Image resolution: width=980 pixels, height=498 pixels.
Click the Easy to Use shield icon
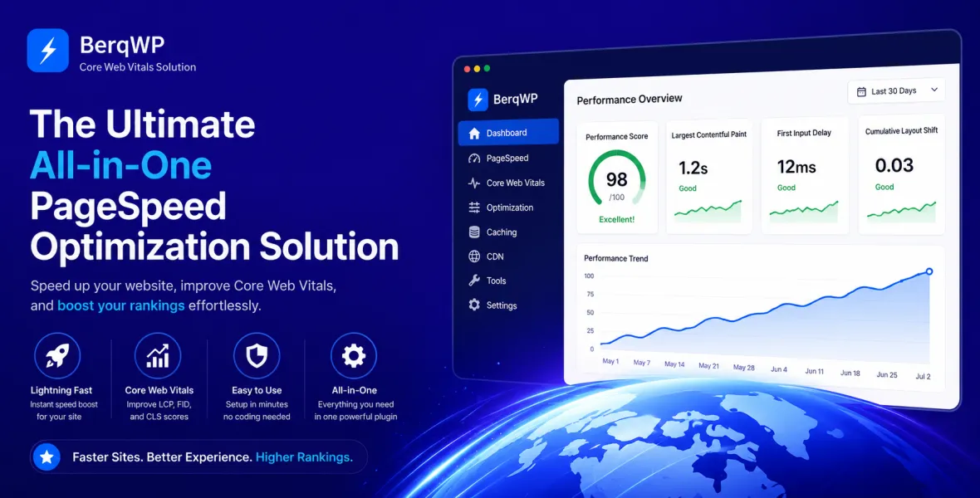pos(257,355)
